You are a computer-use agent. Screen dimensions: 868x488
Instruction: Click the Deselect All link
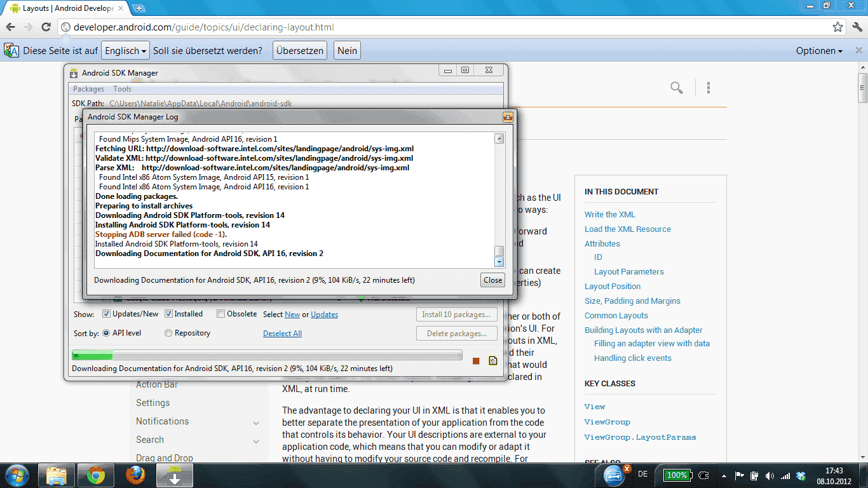click(x=282, y=334)
